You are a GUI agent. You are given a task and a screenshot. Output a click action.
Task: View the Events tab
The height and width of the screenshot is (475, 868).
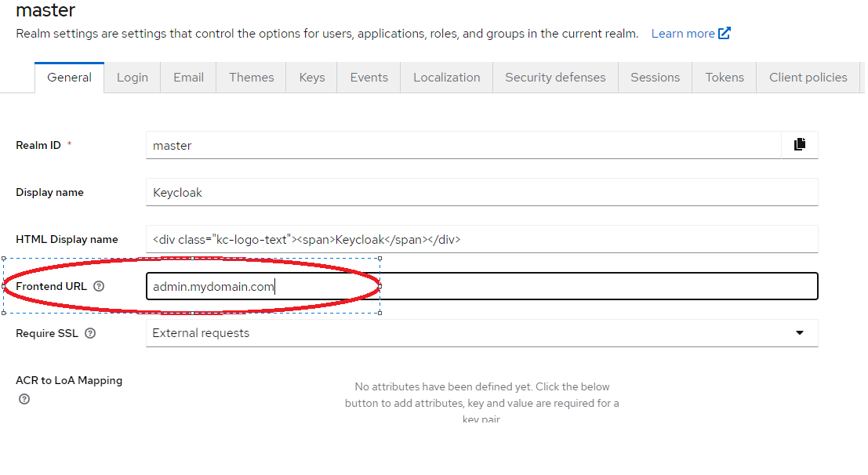click(x=368, y=77)
